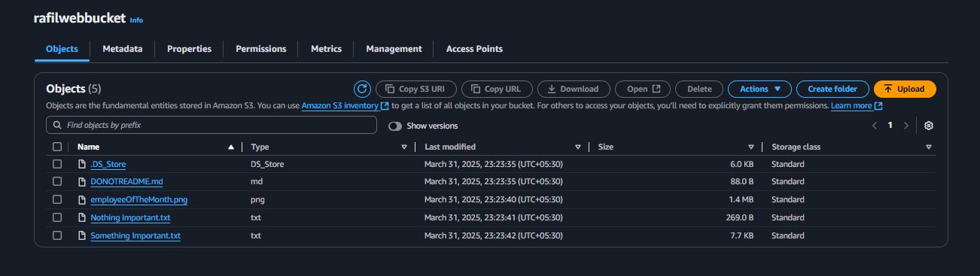Go to previous page arrow
This screenshot has height=276, width=980.
pos(875,126)
